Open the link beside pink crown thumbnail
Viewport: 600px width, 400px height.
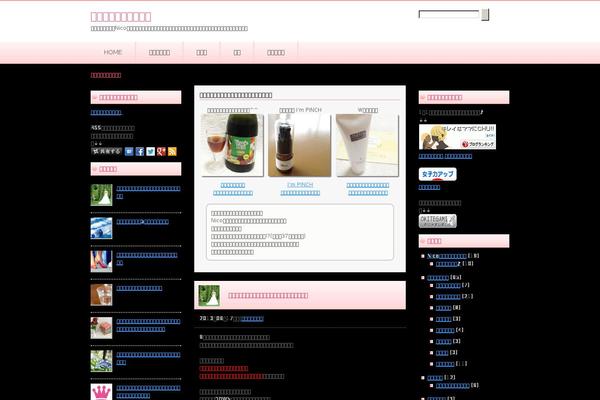pos(148,392)
